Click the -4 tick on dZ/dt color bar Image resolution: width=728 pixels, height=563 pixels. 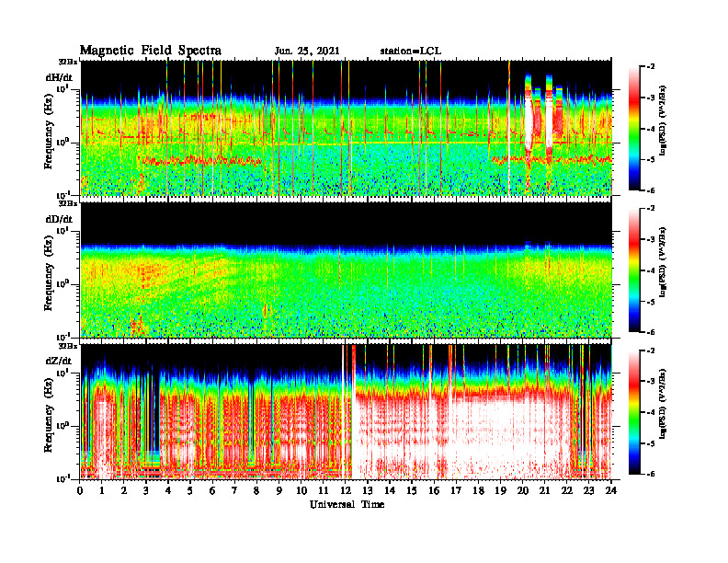[651, 412]
